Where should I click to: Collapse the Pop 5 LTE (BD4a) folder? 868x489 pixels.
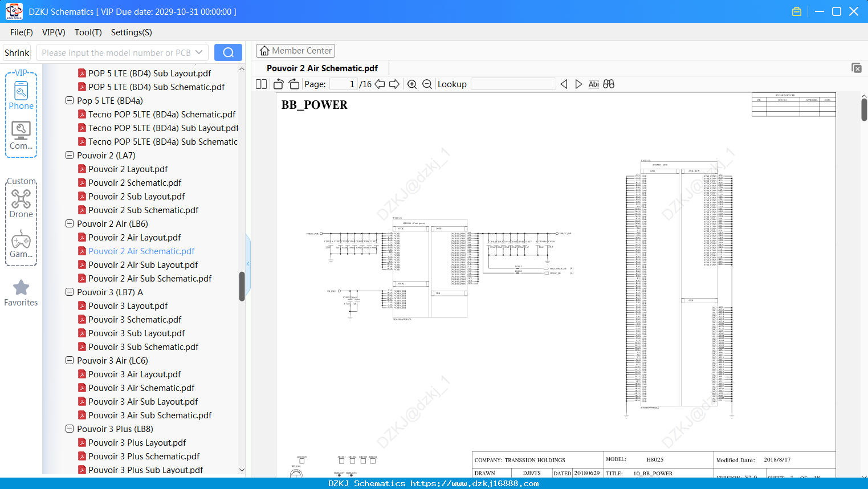coord(70,100)
